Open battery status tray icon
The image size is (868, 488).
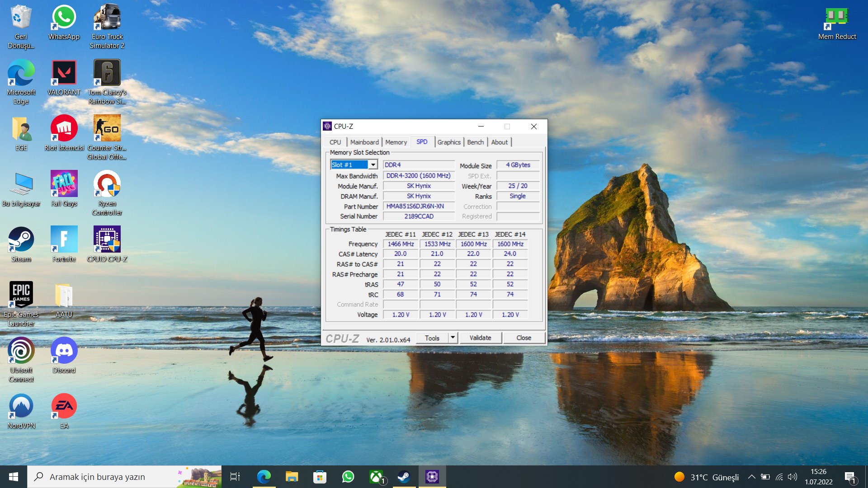(765, 477)
